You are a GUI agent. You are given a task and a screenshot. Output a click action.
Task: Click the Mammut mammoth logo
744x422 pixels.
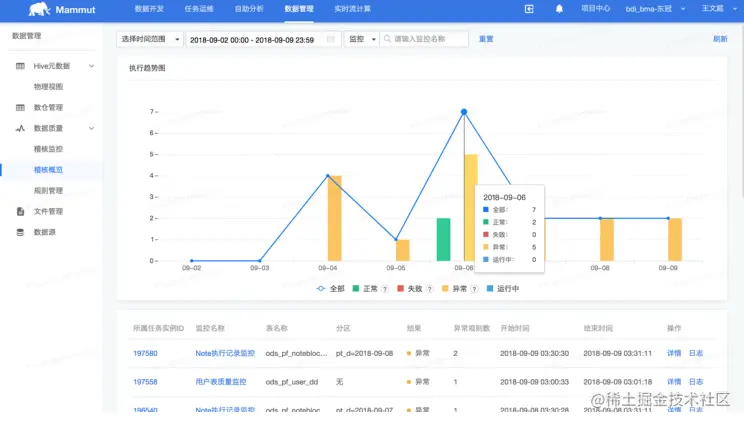[x=39, y=9]
